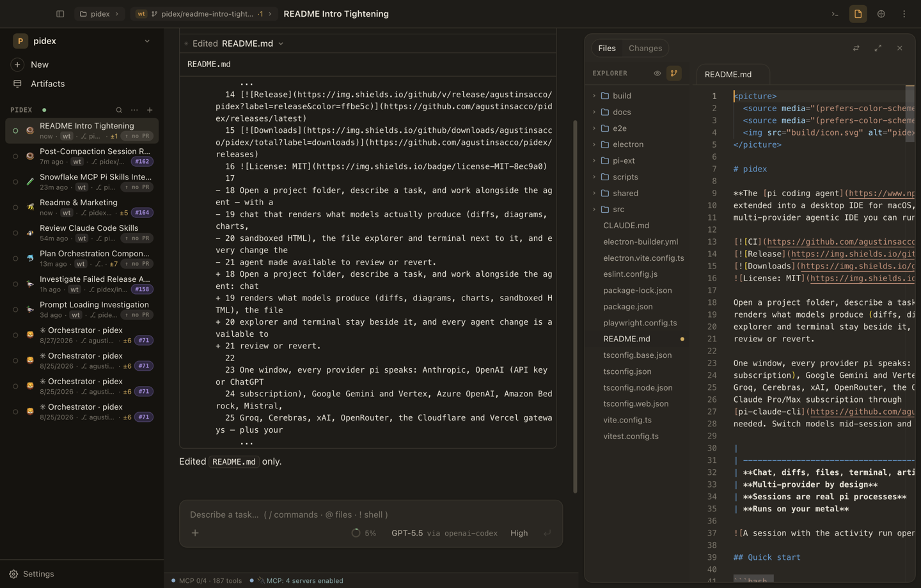Add a session with PIDEX plus icon

coord(150,110)
